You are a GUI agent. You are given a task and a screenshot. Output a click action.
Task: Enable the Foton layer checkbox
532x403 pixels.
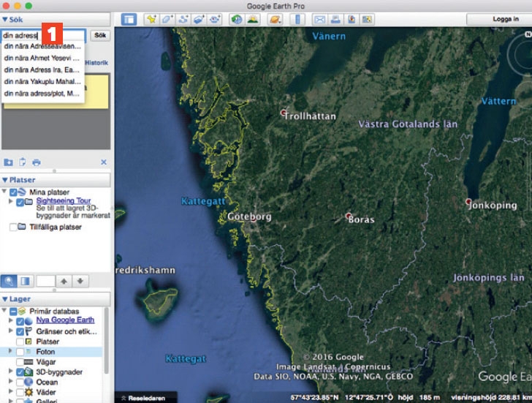click(x=20, y=352)
